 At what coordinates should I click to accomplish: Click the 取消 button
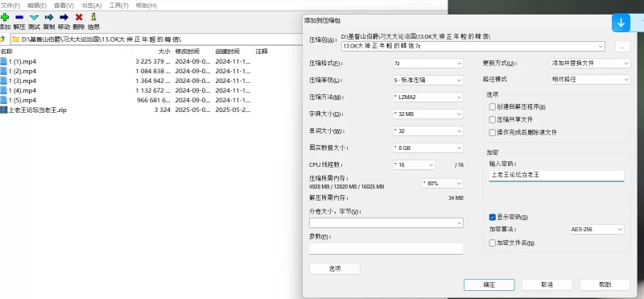547,284
